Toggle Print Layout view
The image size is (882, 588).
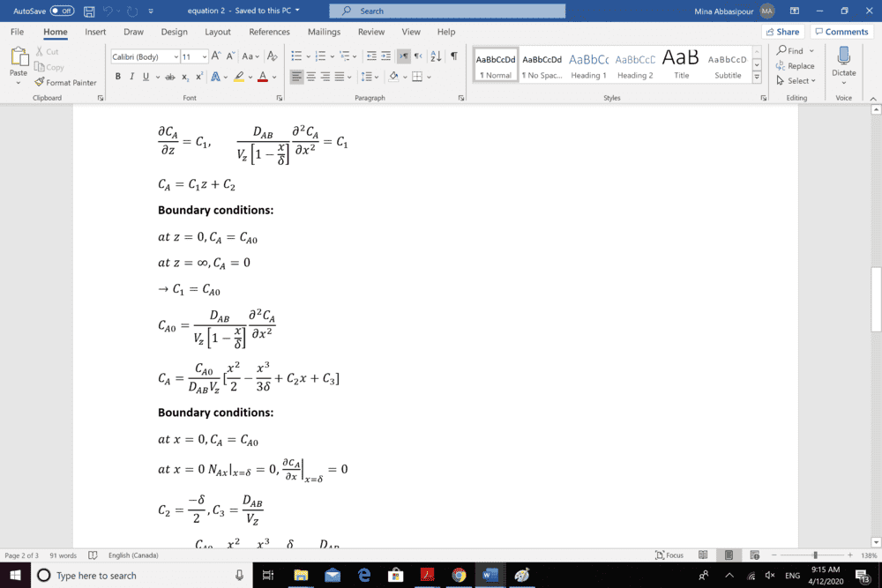coord(729,555)
